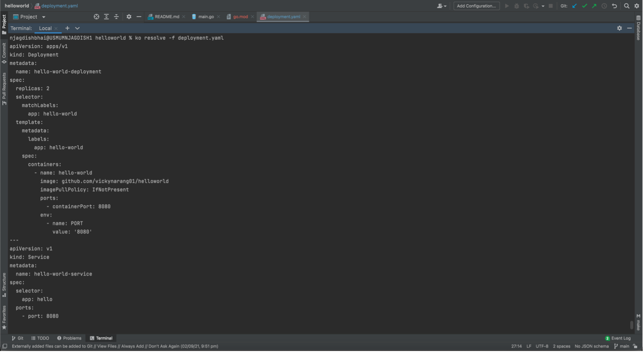Click the status bar Git notification message

click(x=115, y=346)
